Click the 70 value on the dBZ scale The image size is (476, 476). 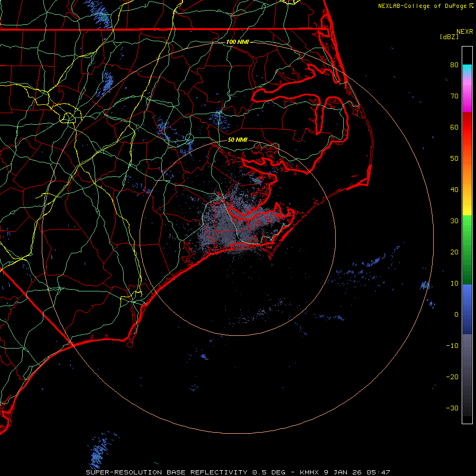454,96
